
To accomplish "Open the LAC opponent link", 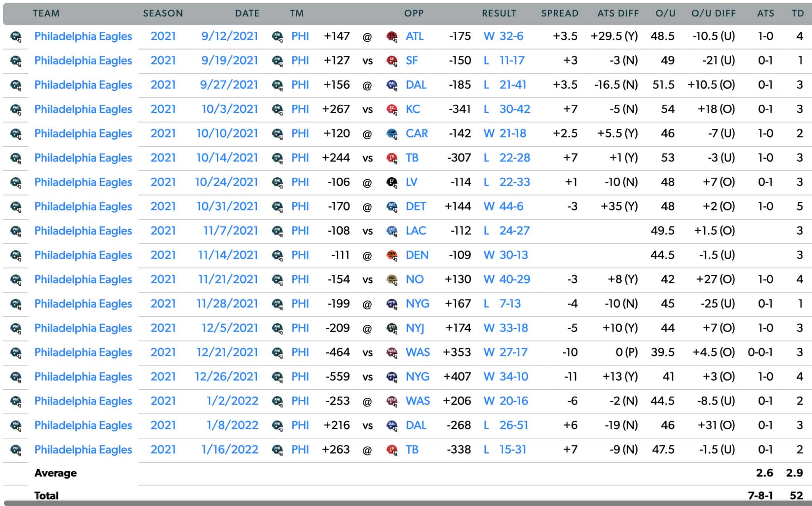I will (416, 230).
